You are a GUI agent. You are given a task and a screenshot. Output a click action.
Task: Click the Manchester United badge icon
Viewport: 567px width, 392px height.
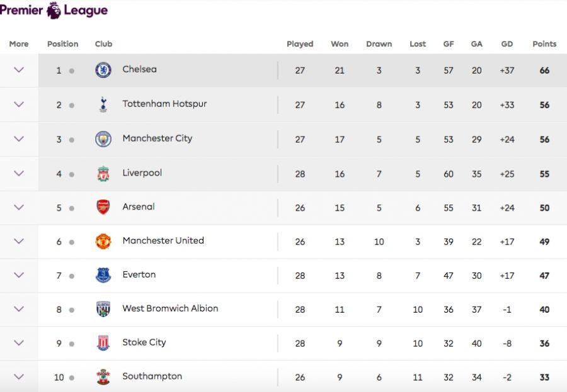click(103, 241)
